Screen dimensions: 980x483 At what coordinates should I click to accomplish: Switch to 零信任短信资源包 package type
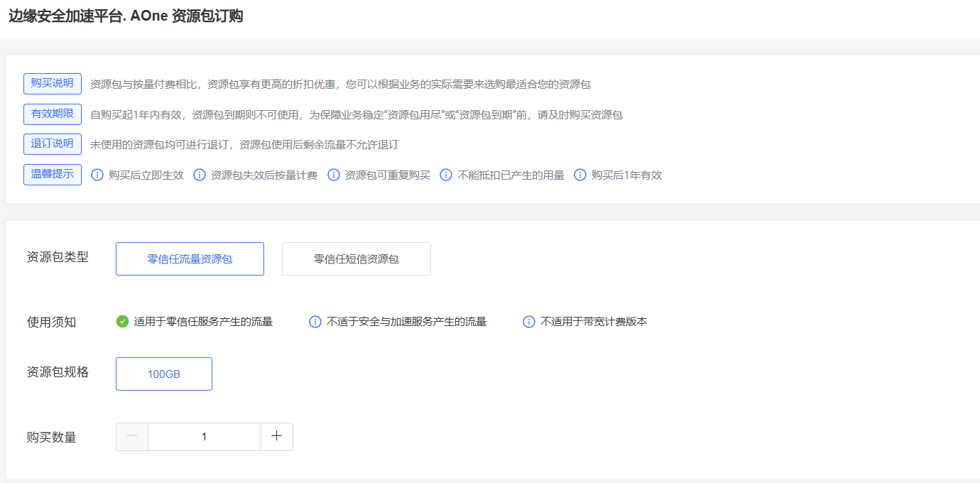coord(356,259)
